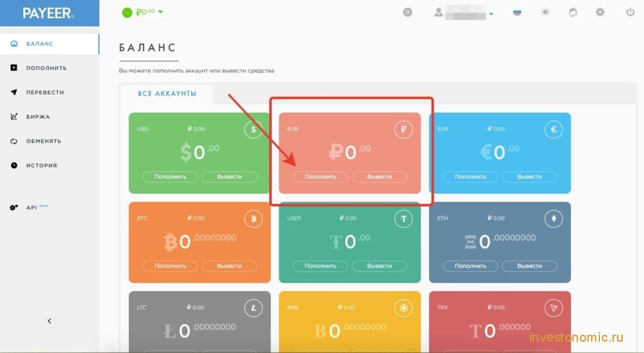Change language via the Russian flag icon

tap(517, 13)
